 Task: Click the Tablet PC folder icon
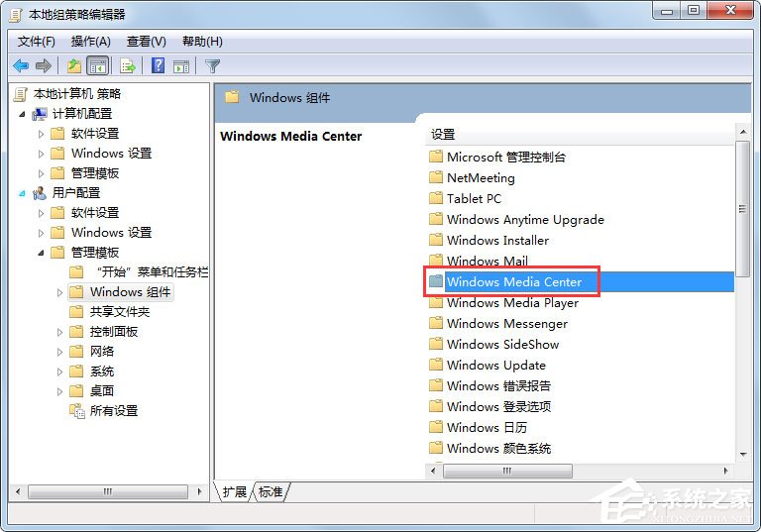coord(436,198)
